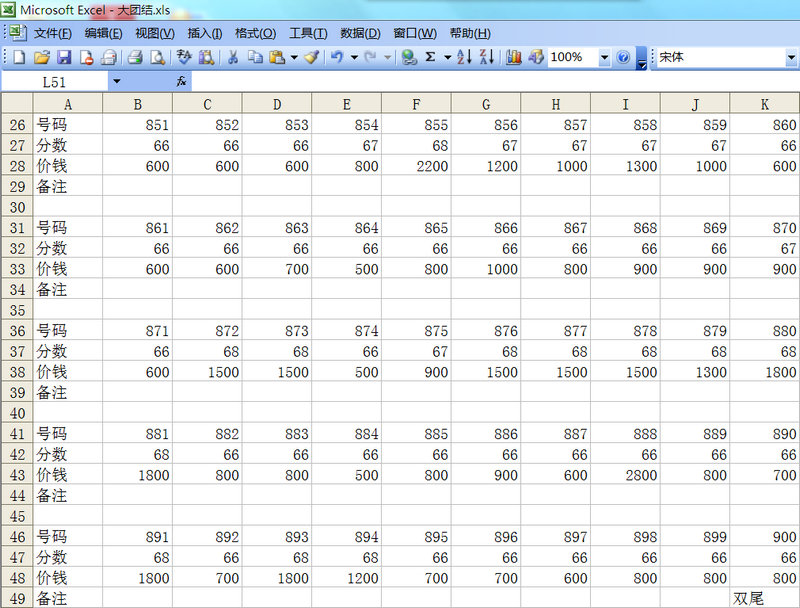
Task: Expand the Name Box dropdown arrow
Action: [117, 81]
